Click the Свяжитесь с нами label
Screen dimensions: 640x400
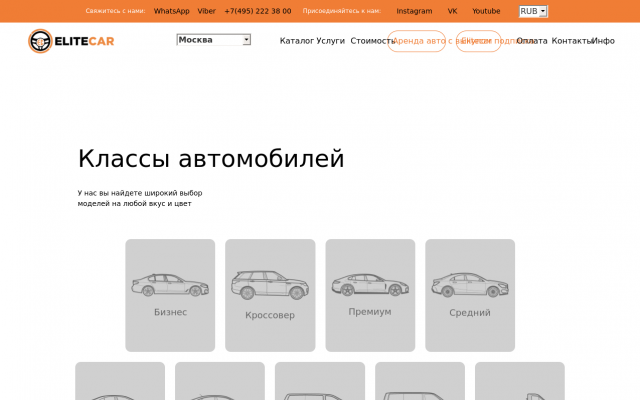[x=115, y=11]
